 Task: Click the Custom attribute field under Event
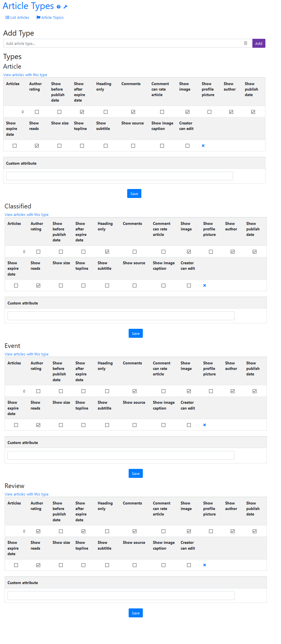[121, 456]
